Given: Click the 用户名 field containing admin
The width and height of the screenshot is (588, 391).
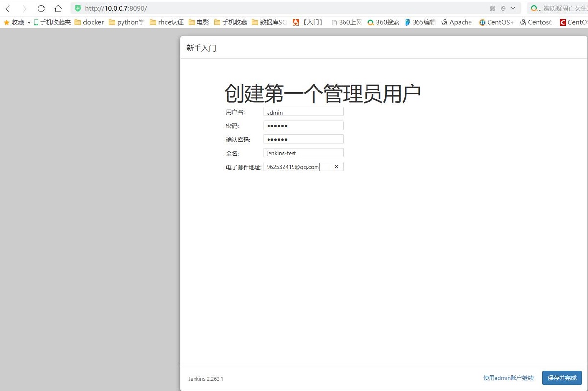Looking at the screenshot, I should pos(303,112).
